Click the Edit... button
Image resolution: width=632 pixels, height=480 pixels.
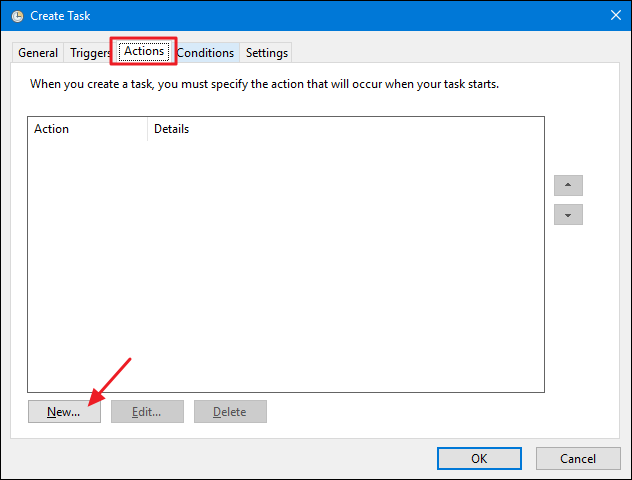[x=147, y=411]
